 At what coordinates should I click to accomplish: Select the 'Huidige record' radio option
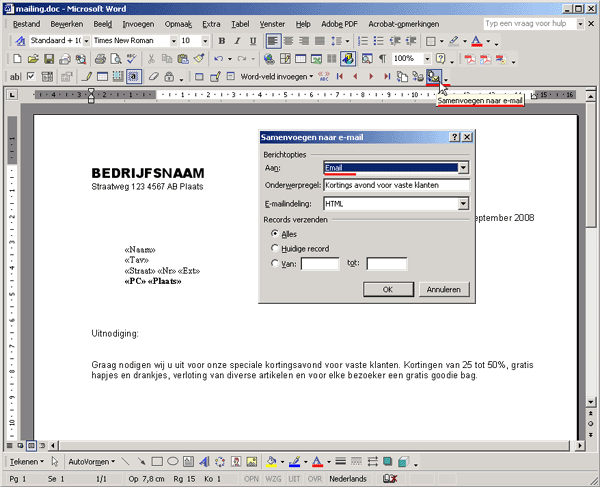[x=275, y=248]
